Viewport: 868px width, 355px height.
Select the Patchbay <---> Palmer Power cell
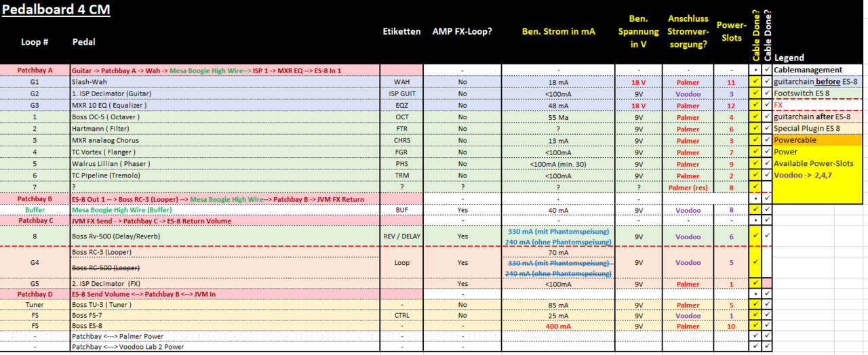225,336
